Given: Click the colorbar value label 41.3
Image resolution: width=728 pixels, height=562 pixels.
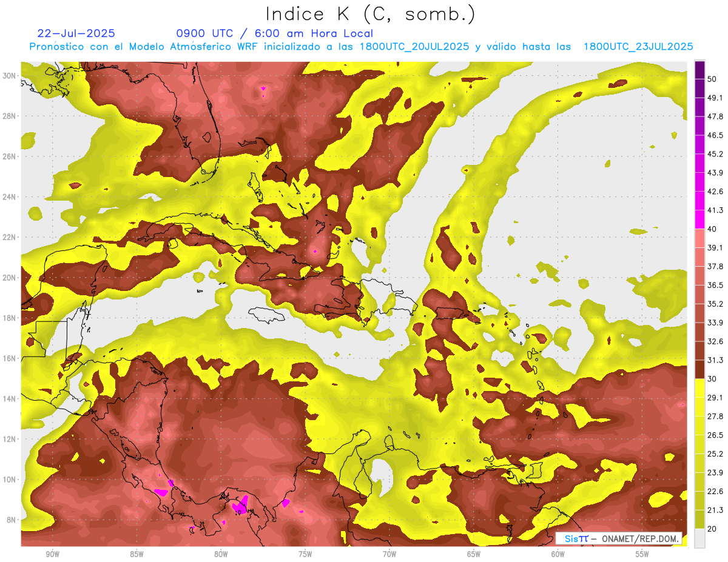Looking at the screenshot, I should pos(714,210).
